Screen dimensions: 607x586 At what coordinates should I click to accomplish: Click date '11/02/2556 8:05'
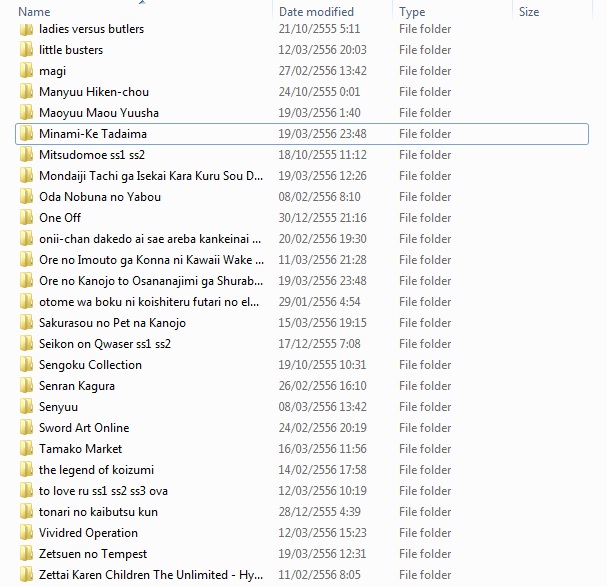[x=319, y=575]
